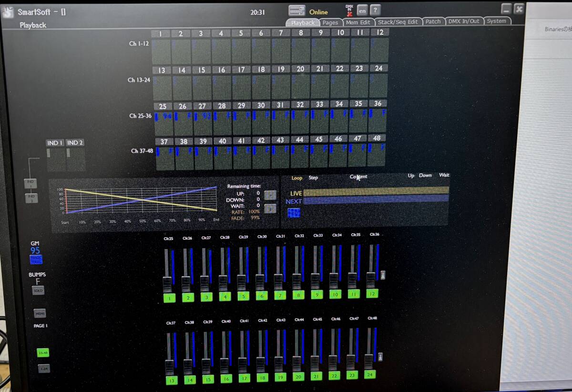The width and height of the screenshot is (572, 392).
Task: Toggle the blue Black Out button under GM
Action: tap(36, 260)
